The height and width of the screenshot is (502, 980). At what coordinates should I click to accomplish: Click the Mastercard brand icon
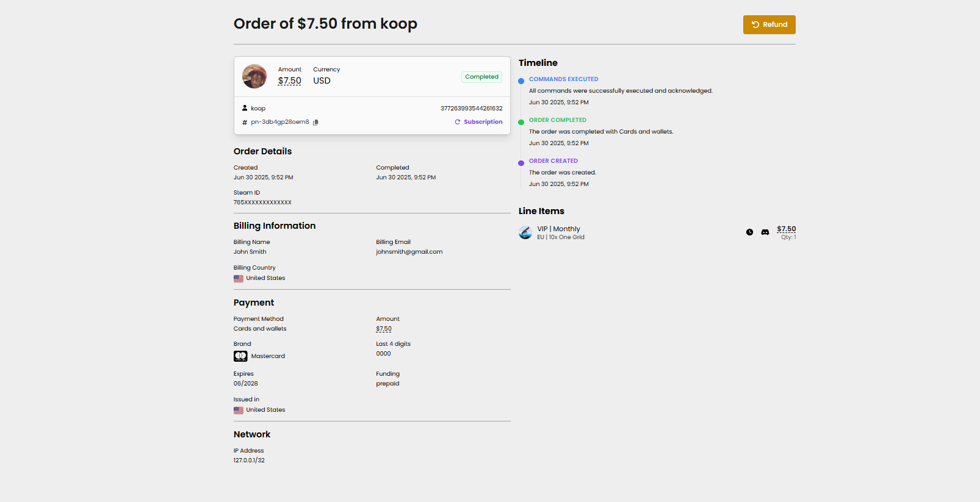point(240,356)
